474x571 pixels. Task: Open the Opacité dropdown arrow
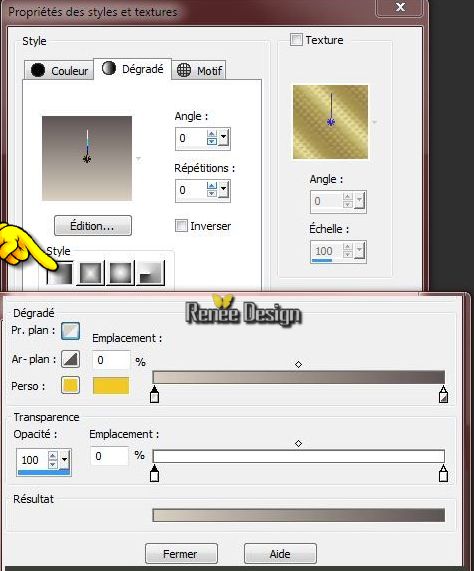pos(64,460)
